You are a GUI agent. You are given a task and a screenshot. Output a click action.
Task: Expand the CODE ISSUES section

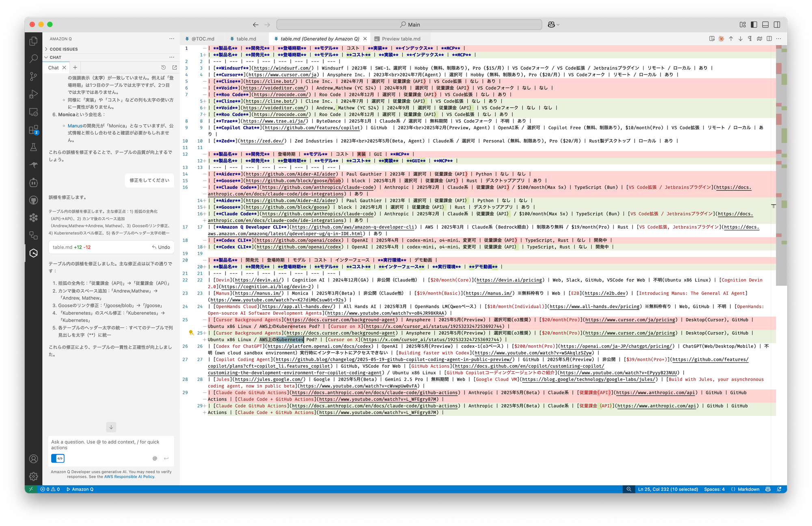pyautogui.click(x=64, y=49)
